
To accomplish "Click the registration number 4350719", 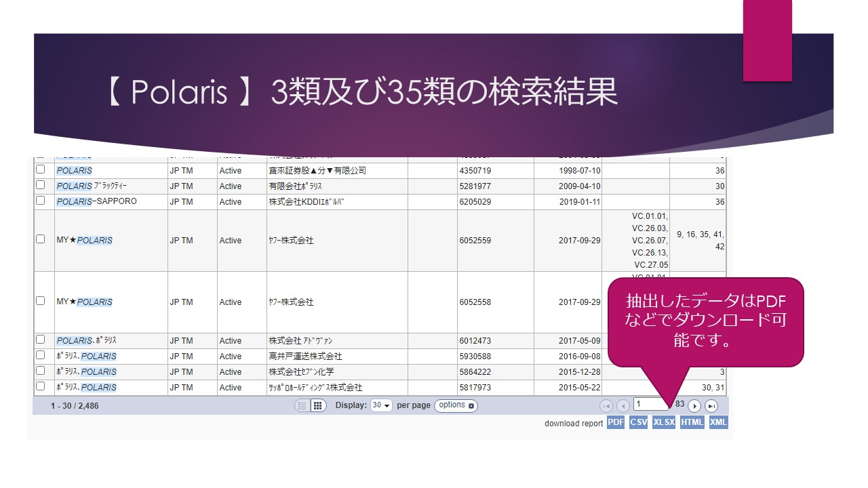I will [475, 171].
